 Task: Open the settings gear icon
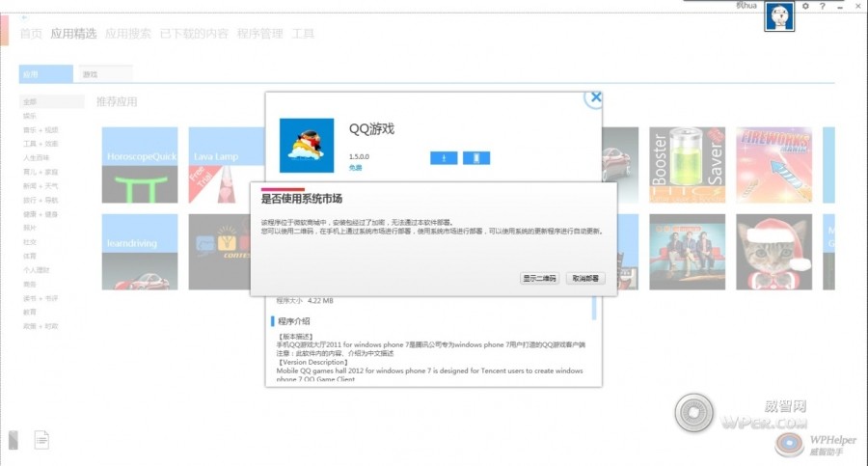coord(806,7)
